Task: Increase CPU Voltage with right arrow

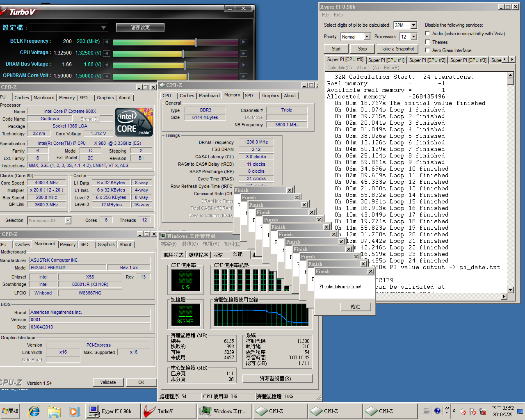Action: [244, 53]
